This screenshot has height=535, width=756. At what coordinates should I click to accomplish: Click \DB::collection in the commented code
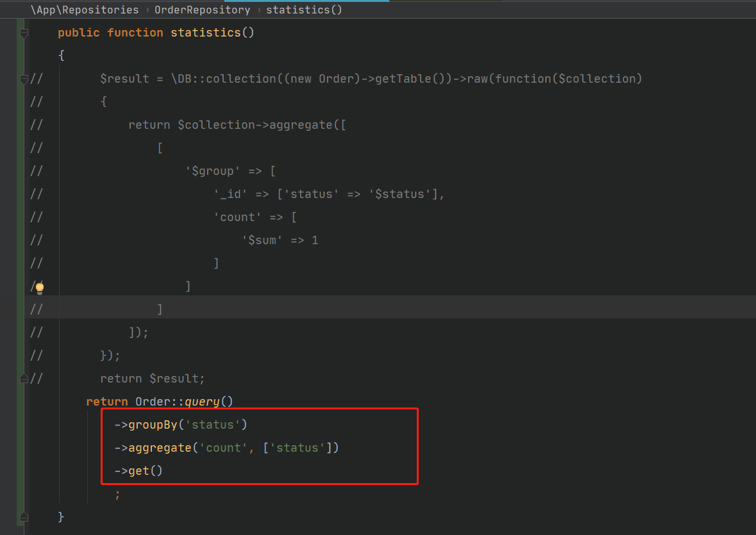pyautogui.click(x=223, y=79)
